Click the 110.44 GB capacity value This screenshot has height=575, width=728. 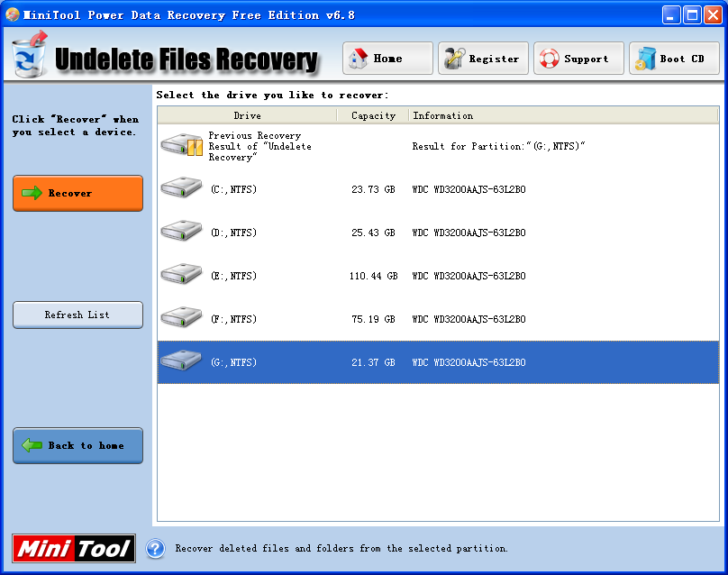(373, 276)
